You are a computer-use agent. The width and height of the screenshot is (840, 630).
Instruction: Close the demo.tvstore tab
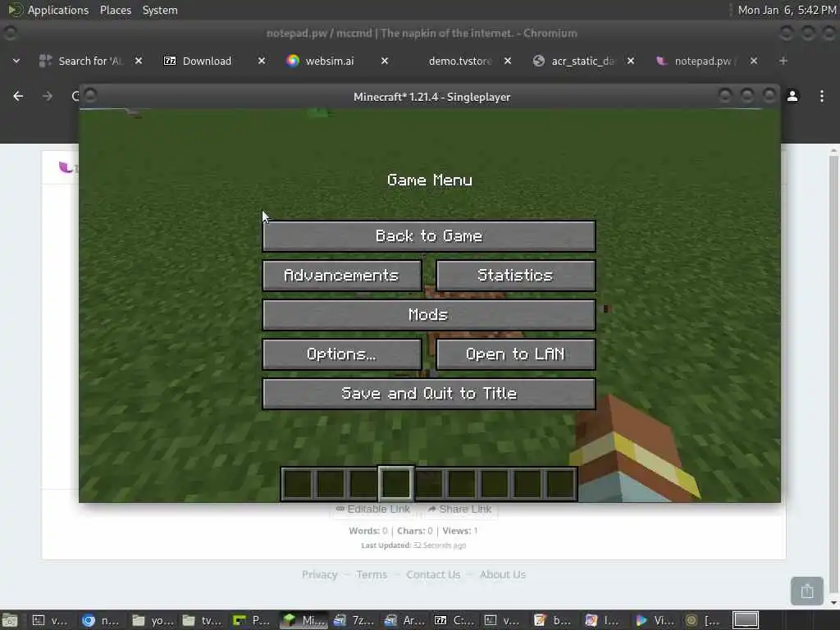508,61
